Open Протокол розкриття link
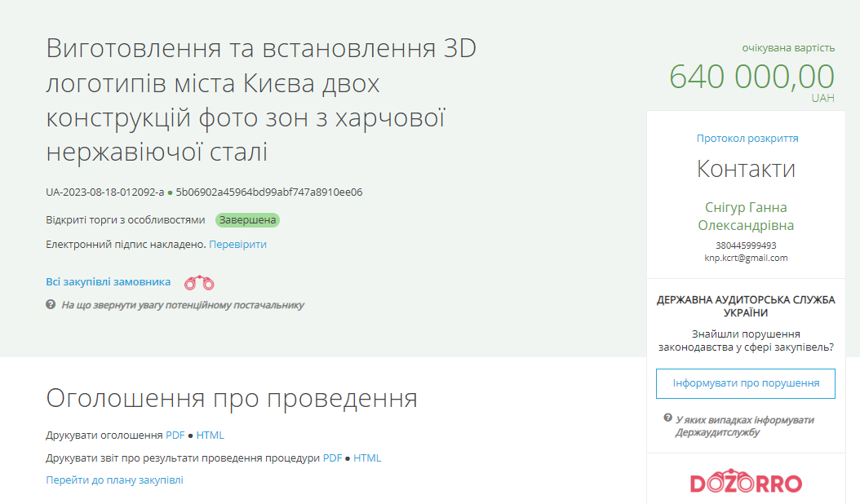 tap(747, 139)
